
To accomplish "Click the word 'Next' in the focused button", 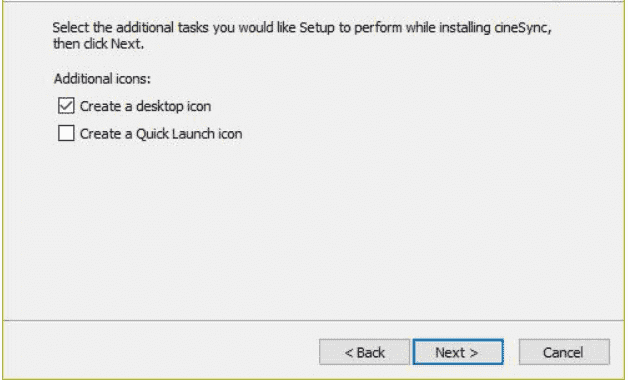I will click(450, 352).
